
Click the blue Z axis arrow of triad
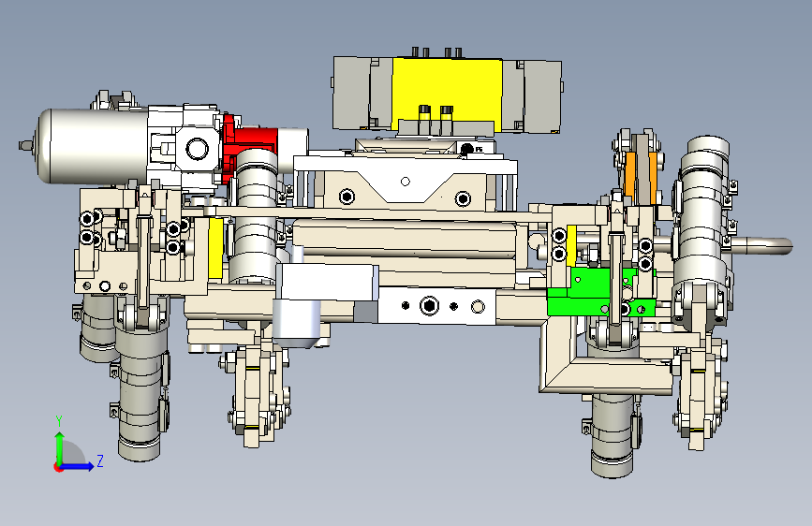pyautogui.click(x=78, y=466)
